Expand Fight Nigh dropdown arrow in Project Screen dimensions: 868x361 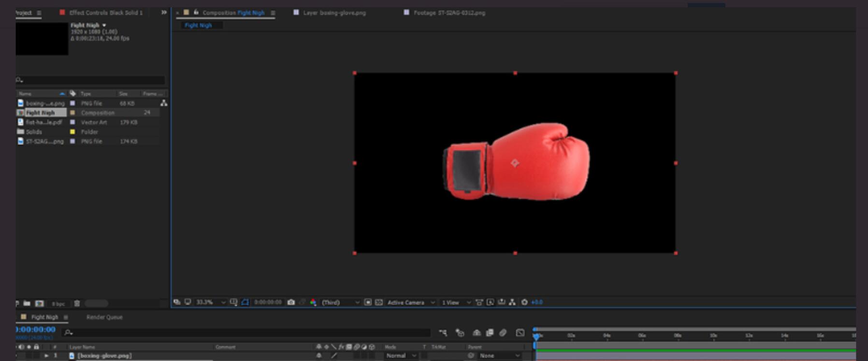(x=104, y=25)
